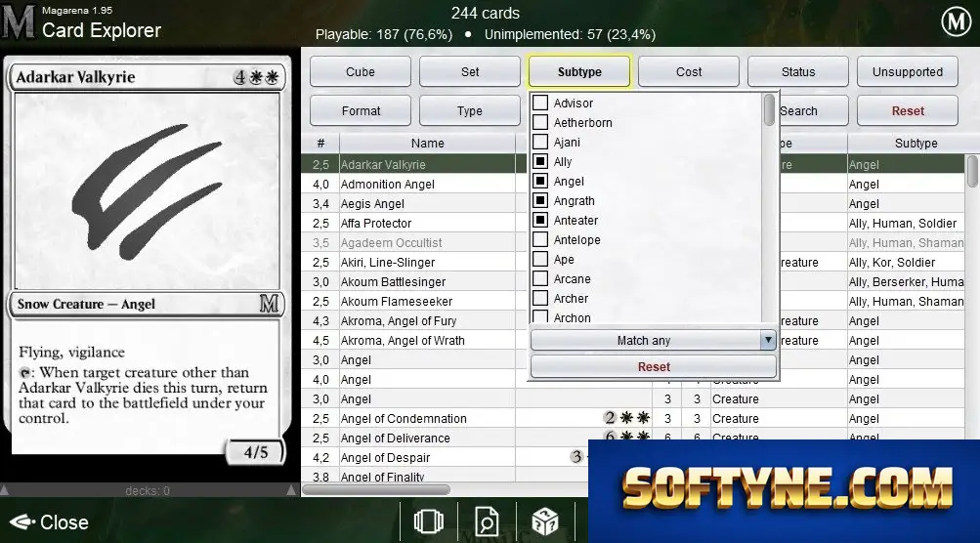The height and width of the screenshot is (543, 980).
Task: Open the Cube filter
Action: pos(361,72)
